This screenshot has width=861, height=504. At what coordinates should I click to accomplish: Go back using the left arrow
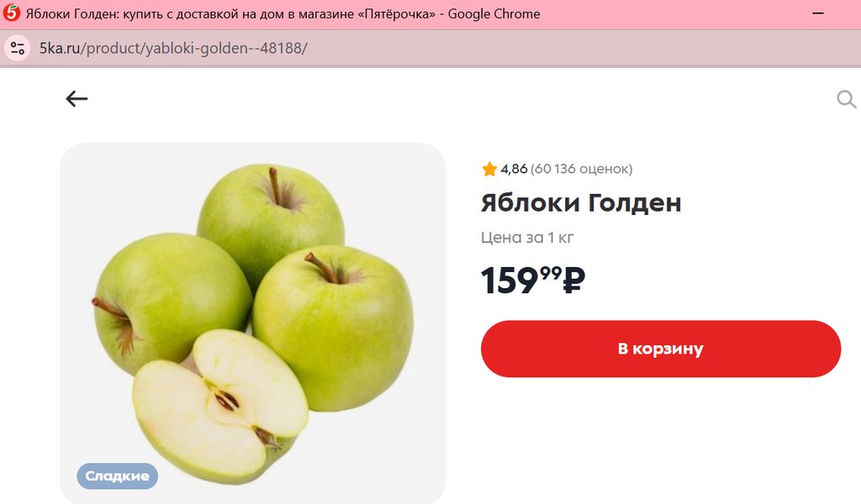pos(77,99)
